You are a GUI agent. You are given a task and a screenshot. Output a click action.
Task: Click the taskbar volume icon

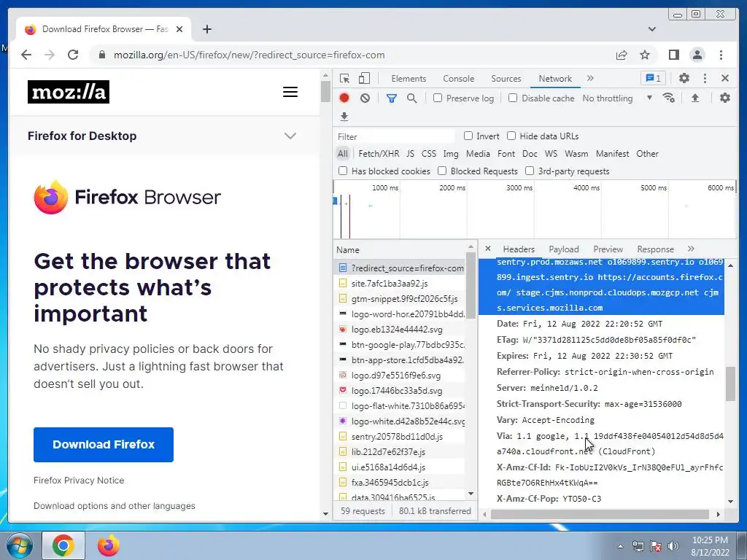(x=673, y=546)
